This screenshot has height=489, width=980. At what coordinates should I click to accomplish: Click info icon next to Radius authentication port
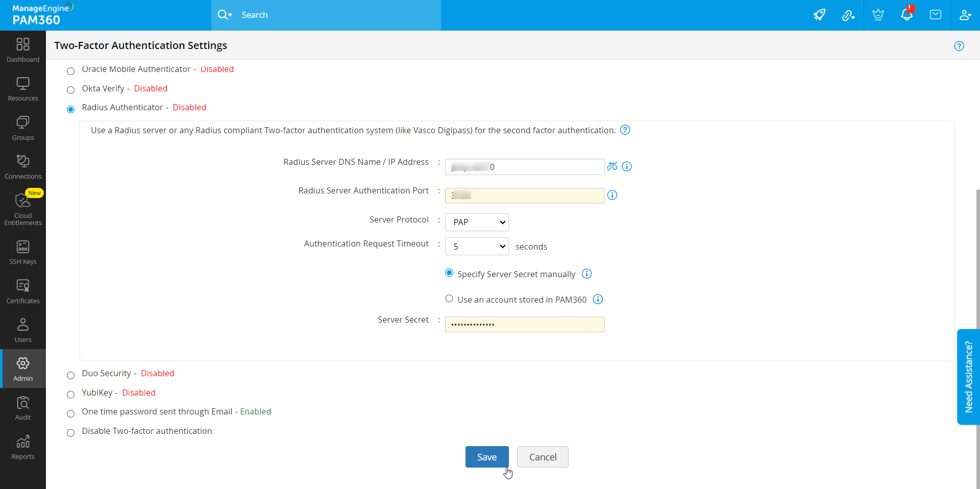(612, 195)
